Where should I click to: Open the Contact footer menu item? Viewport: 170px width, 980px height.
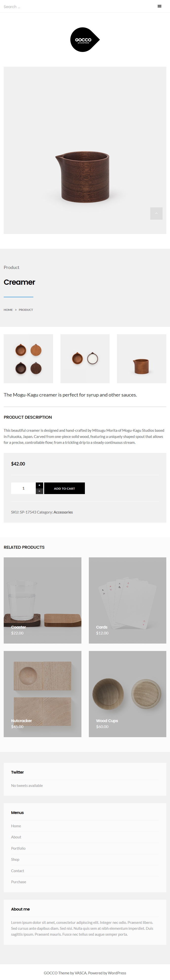click(18, 871)
